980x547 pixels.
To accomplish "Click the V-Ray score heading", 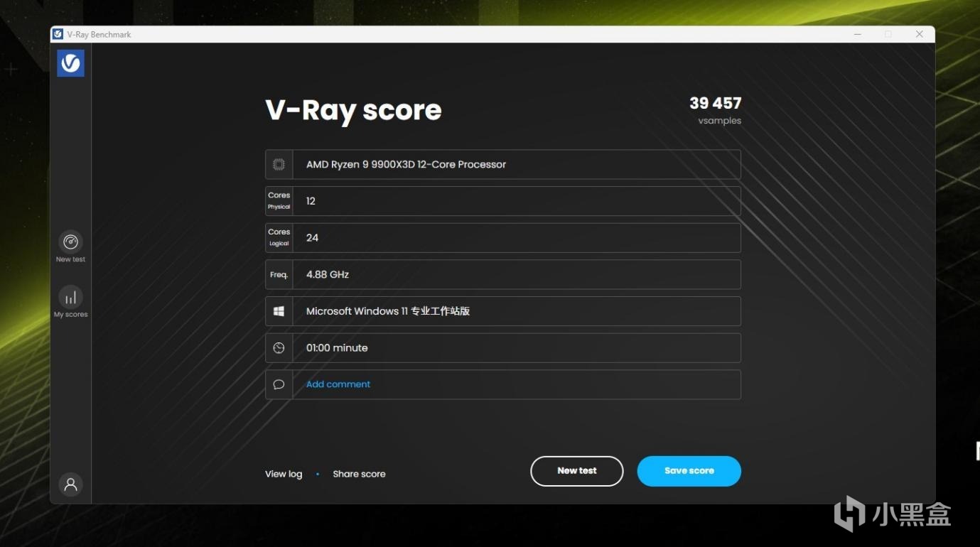I will [x=353, y=110].
